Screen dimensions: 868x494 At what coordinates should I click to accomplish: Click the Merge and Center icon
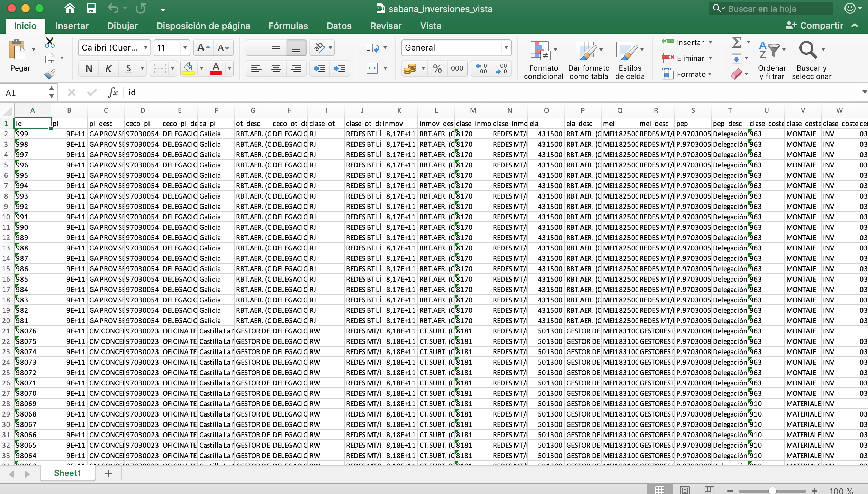tap(372, 68)
